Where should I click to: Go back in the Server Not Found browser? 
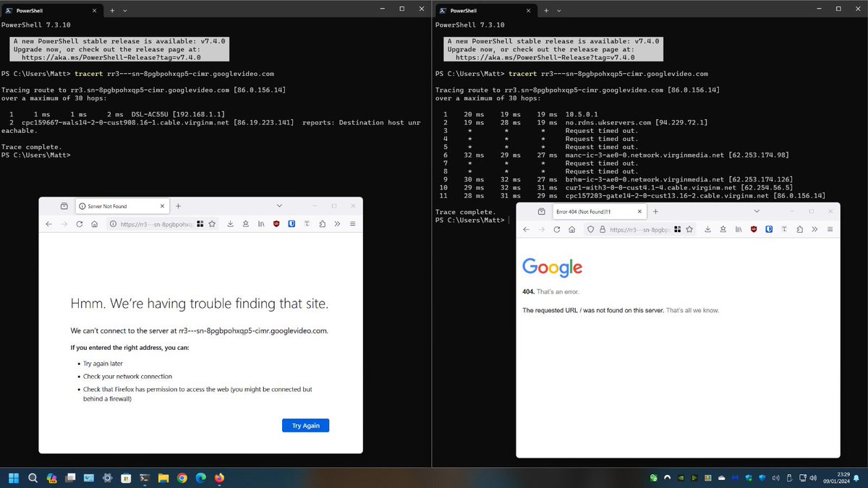pos(48,224)
